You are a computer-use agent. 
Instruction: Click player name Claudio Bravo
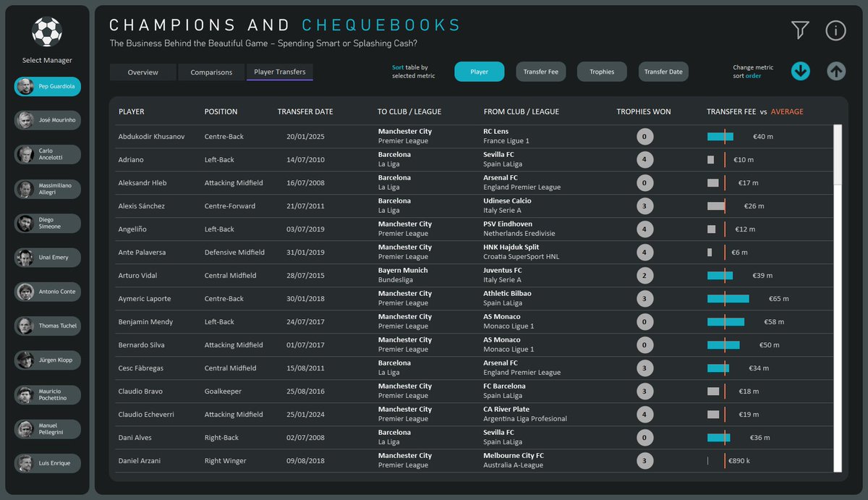(x=140, y=391)
